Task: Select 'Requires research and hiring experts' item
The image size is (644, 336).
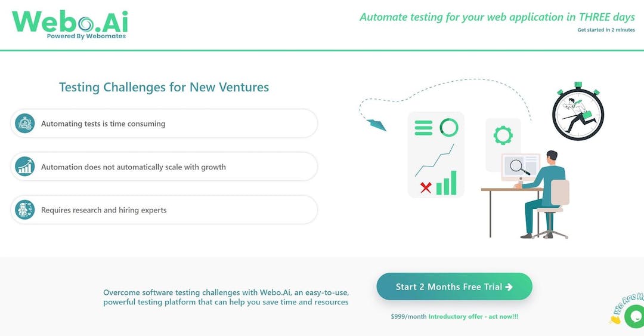Action: [x=164, y=209]
